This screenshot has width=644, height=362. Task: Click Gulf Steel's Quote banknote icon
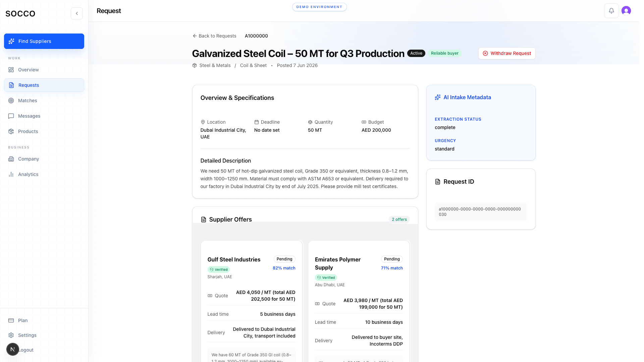210,296
